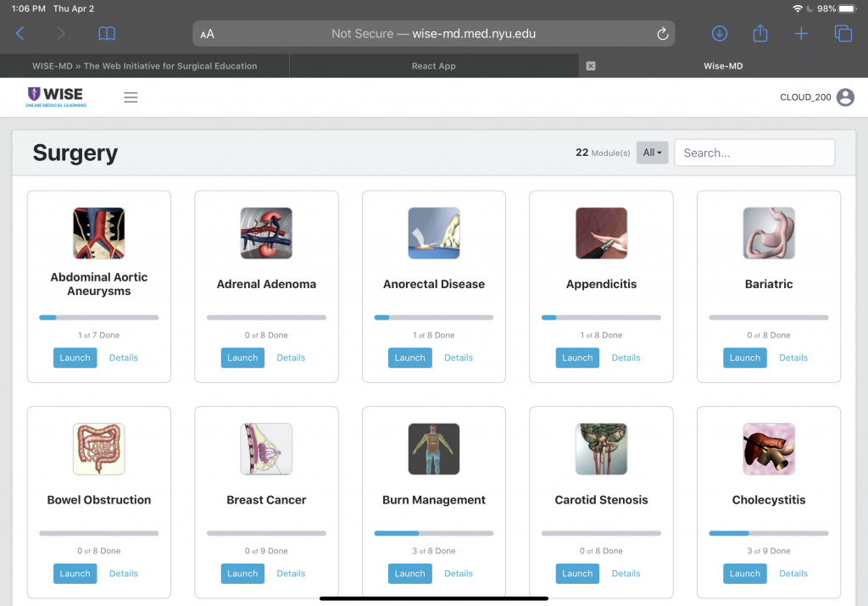Switch to the React App tab
The image size is (868, 606).
pos(434,66)
